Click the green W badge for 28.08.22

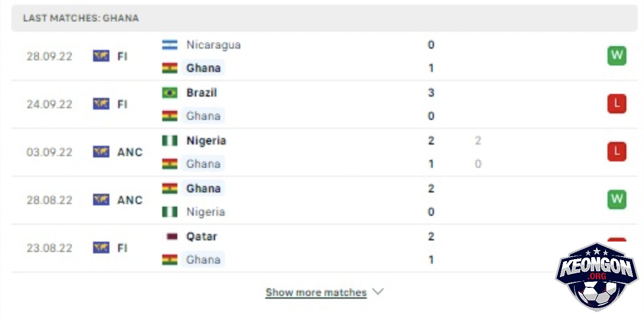617,200
